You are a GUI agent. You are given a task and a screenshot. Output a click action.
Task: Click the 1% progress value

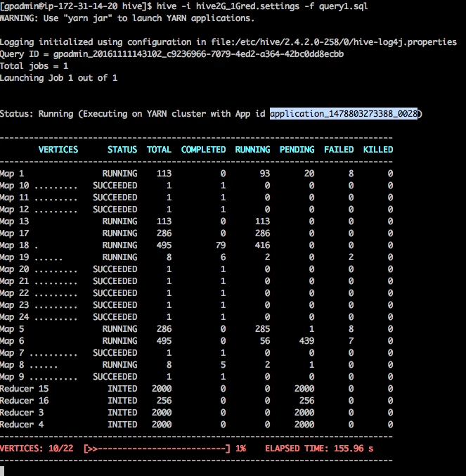click(240, 449)
